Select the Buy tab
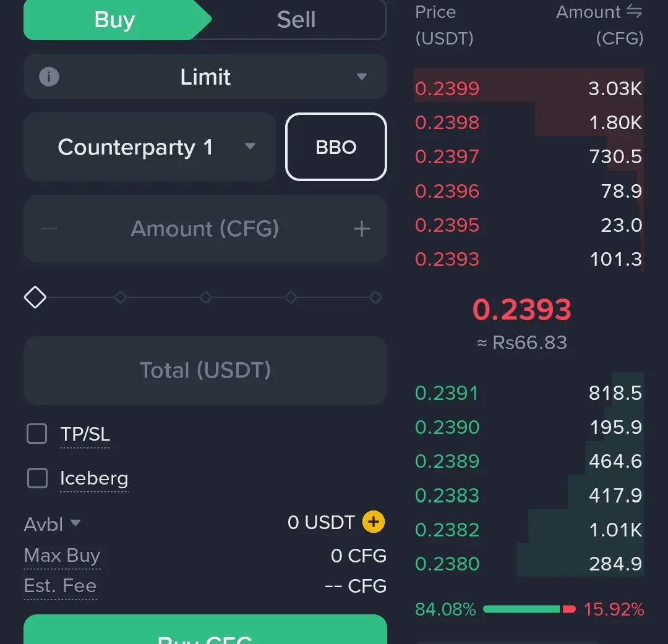The image size is (668, 644). (x=114, y=20)
